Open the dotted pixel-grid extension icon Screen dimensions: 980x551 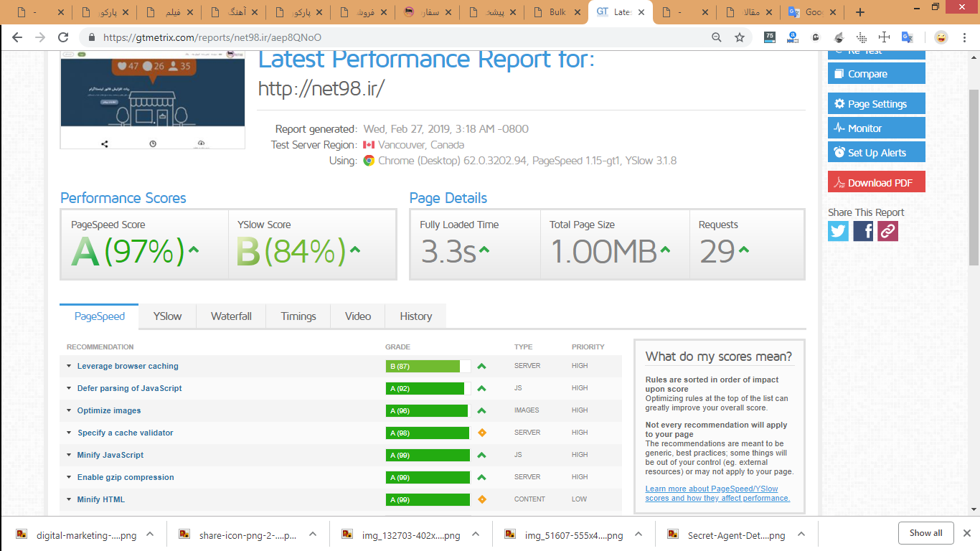(x=862, y=37)
